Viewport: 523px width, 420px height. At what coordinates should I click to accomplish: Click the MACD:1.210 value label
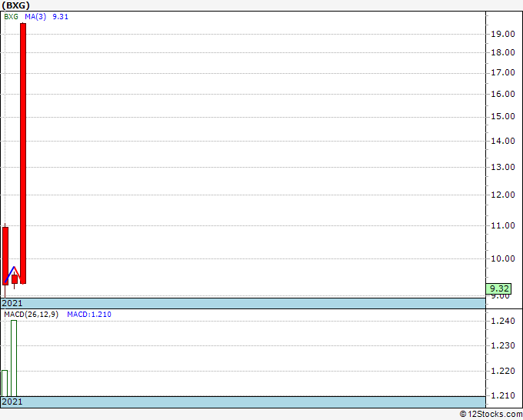coord(89,315)
